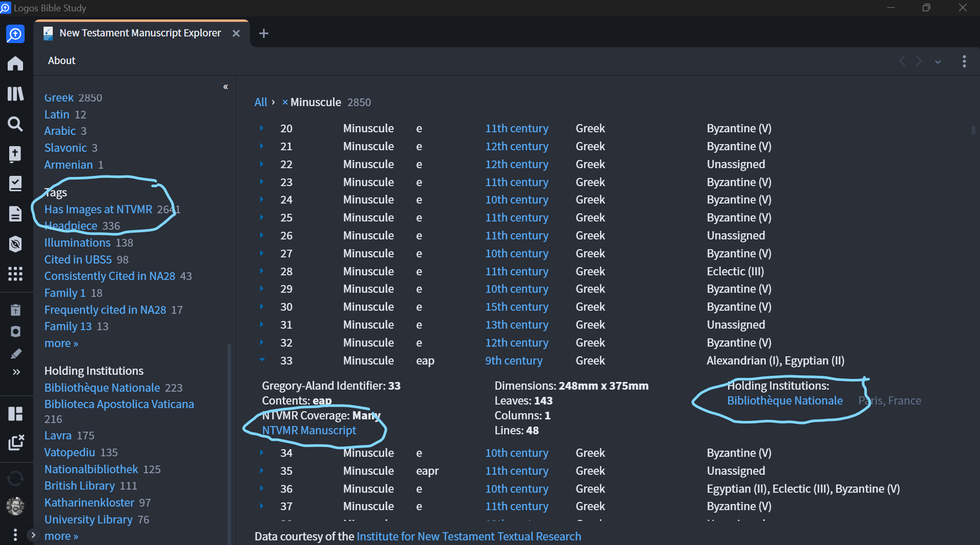This screenshot has width=980, height=545.
Task: Click the Close All panels icon
Action: (x=15, y=442)
